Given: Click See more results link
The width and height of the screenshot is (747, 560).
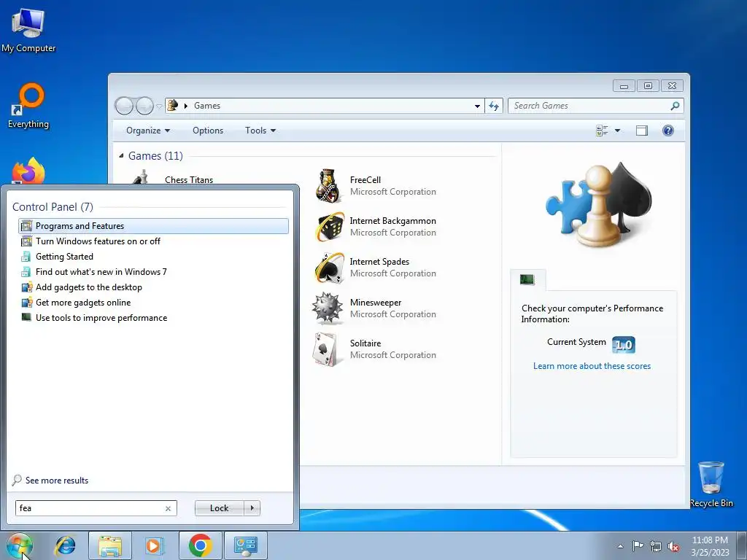Looking at the screenshot, I should coord(57,480).
